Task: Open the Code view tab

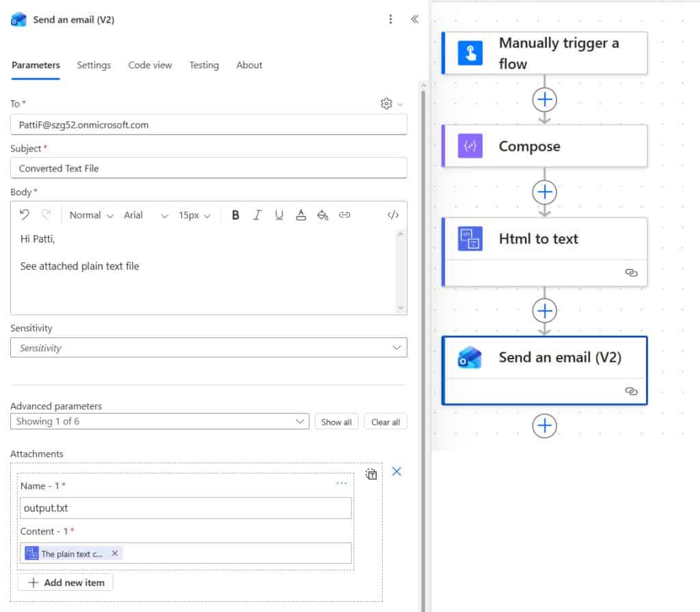Action: tap(150, 65)
